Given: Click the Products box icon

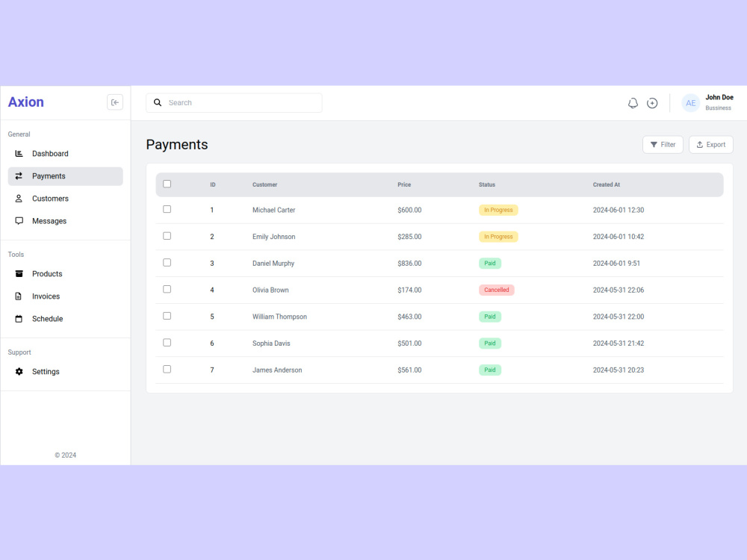Looking at the screenshot, I should pos(19,274).
